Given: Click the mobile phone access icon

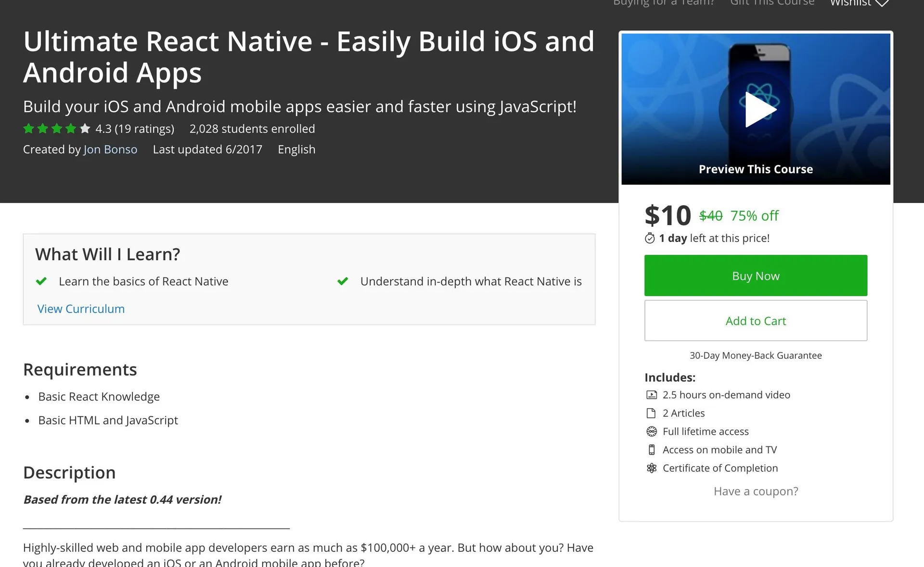Looking at the screenshot, I should click(651, 450).
